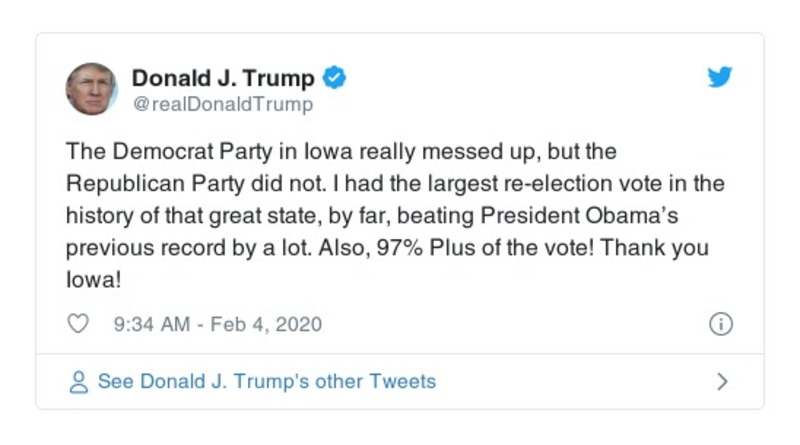
Task: Open the @realDonaldTrump handle link
Action: point(222,104)
